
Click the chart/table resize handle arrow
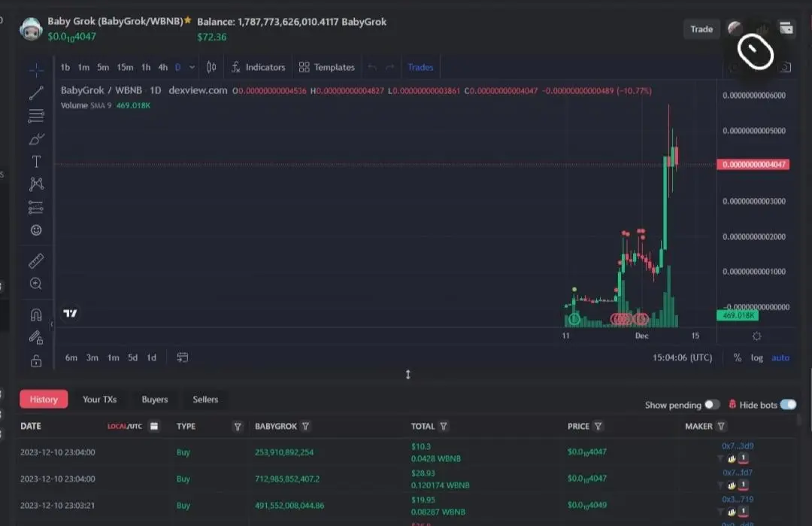tap(408, 374)
